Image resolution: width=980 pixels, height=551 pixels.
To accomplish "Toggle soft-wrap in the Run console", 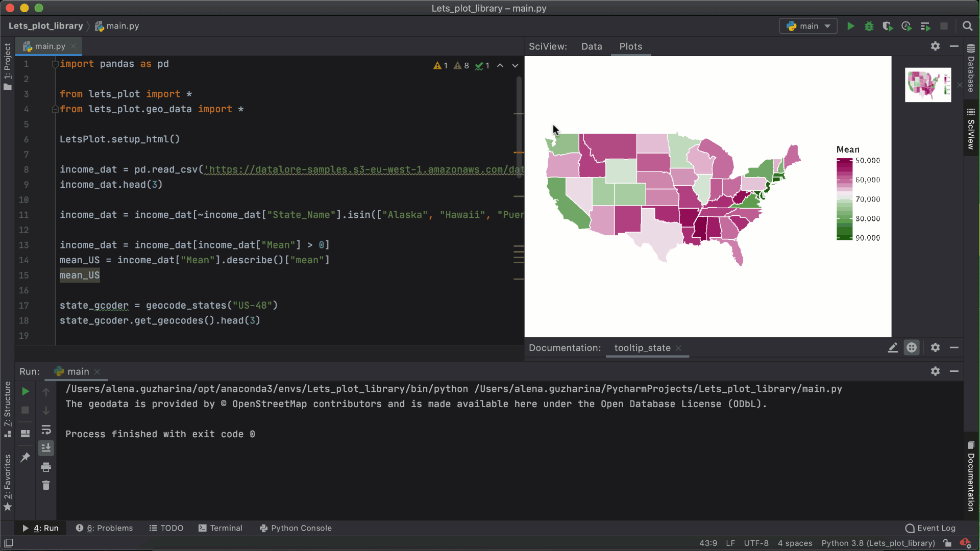I will click(46, 430).
